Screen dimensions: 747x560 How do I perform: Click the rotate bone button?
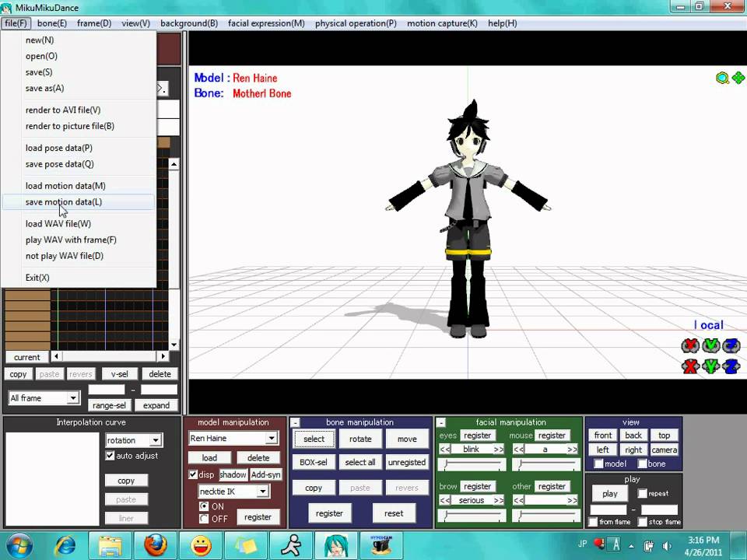(360, 439)
